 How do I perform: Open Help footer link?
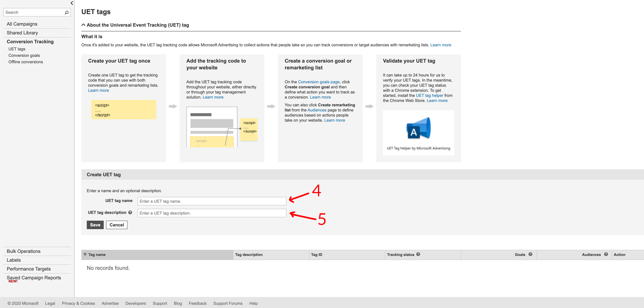pos(253,303)
